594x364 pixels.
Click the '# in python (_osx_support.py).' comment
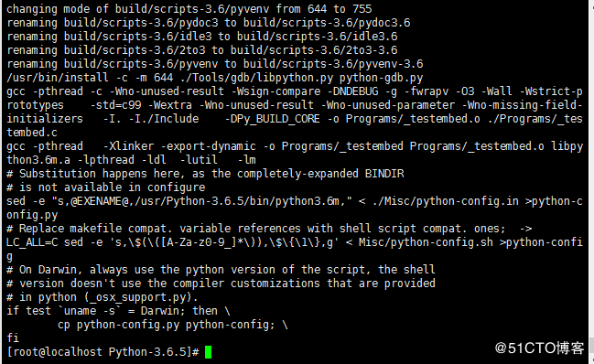tap(103, 297)
